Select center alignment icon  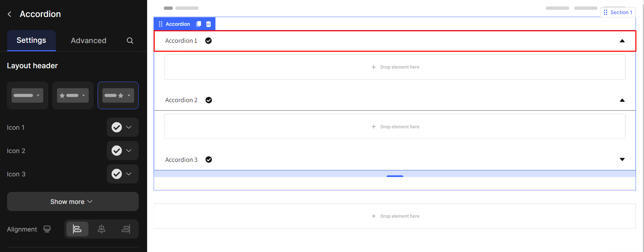(x=101, y=229)
